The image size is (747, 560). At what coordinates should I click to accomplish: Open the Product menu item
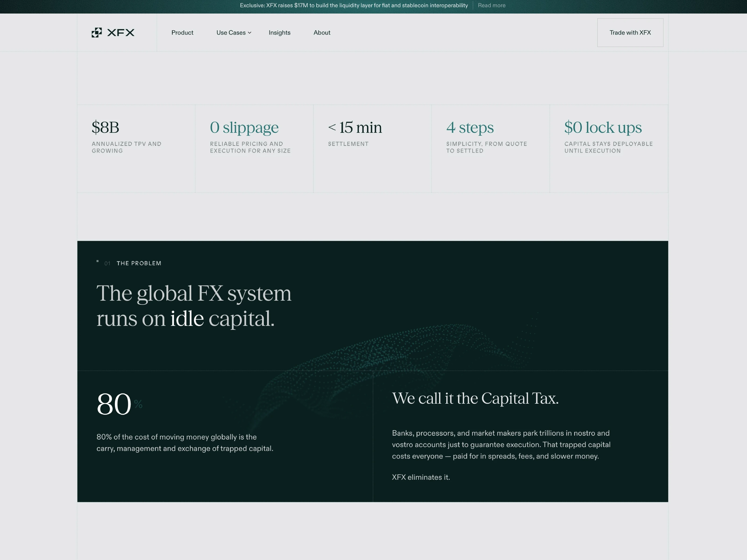(x=182, y=33)
